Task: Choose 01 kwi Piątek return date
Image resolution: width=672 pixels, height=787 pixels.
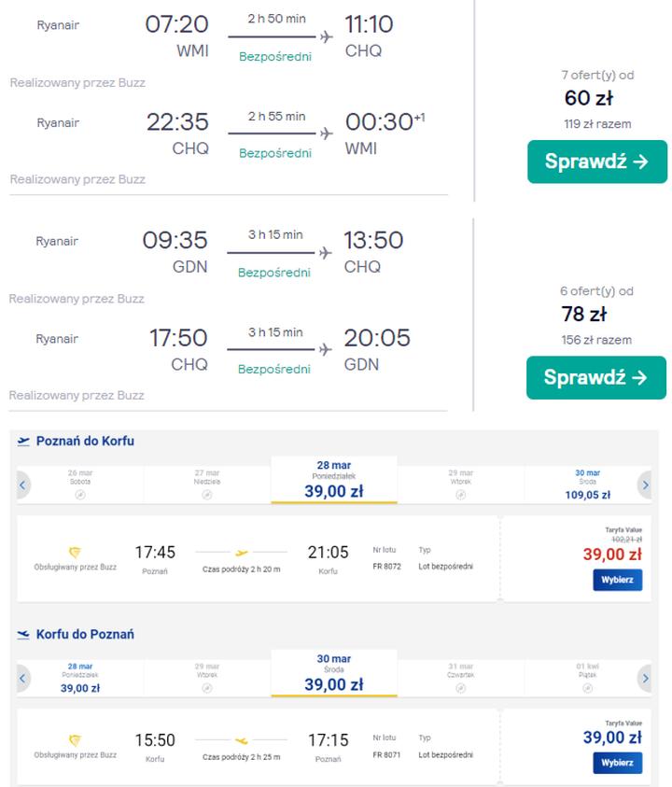Action: point(587,679)
